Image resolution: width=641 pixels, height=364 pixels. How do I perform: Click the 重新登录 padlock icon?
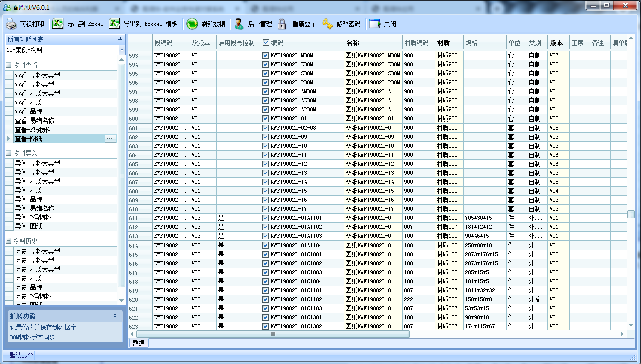click(282, 24)
